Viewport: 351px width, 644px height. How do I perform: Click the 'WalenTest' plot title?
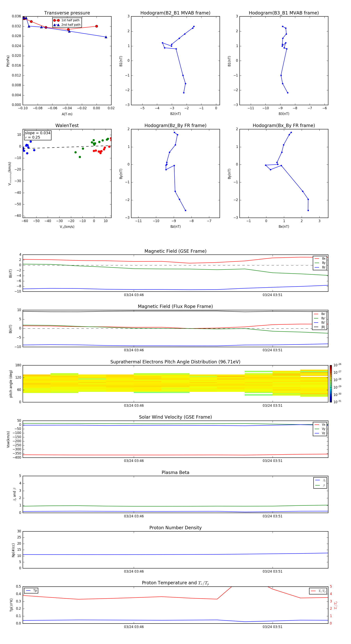click(67, 125)
